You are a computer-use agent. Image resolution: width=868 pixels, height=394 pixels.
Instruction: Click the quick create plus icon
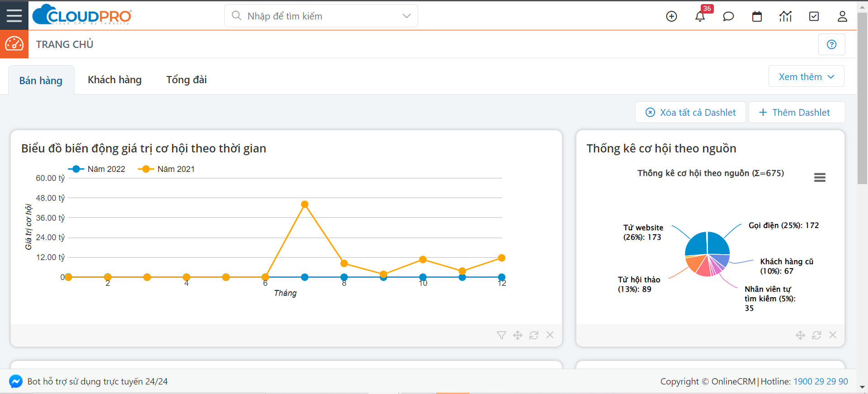(671, 16)
